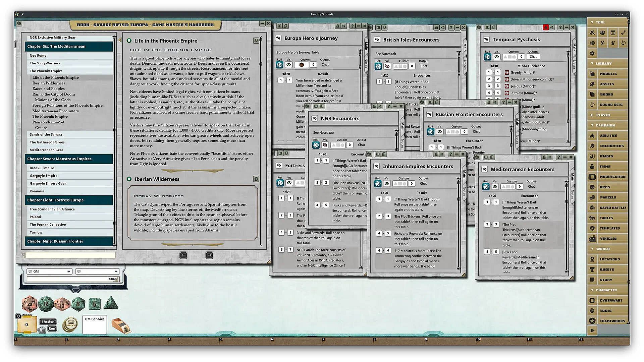This screenshot has width=644, height=362.
Task: Toggle visibility eye in Mediterranean Encounters
Action: (495, 187)
